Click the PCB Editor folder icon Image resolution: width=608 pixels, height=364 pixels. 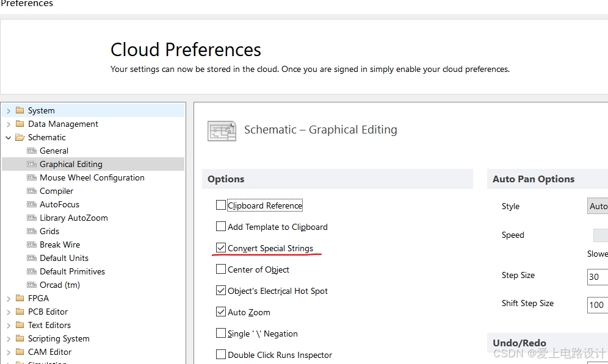point(20,312)
